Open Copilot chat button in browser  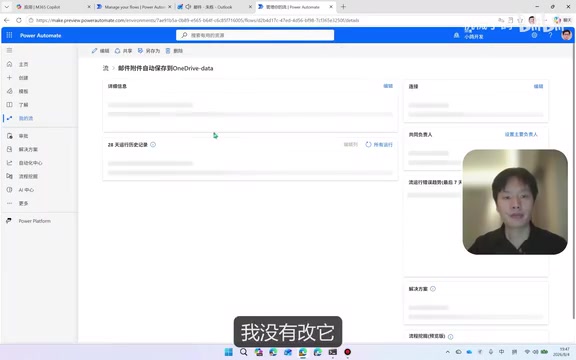click(562, 20)
